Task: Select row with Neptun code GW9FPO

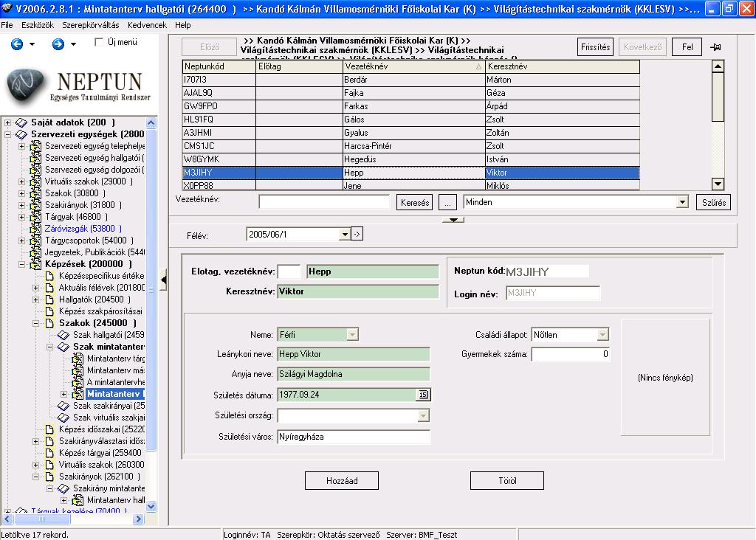Action: pyautogui.click(x=410, y=106)
